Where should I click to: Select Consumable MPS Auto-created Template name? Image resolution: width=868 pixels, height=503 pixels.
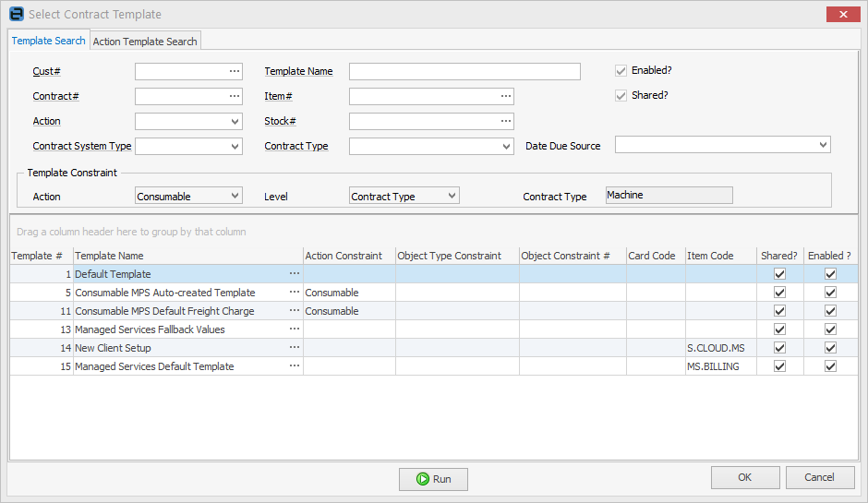pyautogui.click(x=165, y=293)
